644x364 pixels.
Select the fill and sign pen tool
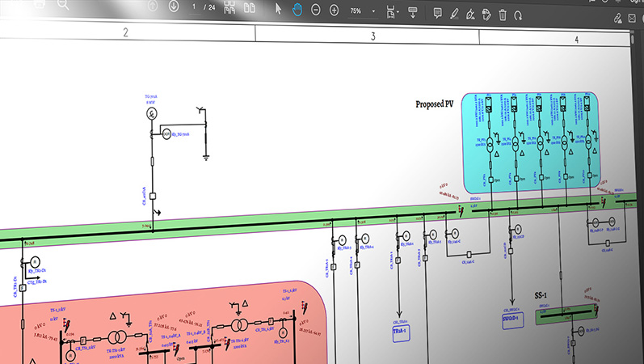click(x=470, y=15)
